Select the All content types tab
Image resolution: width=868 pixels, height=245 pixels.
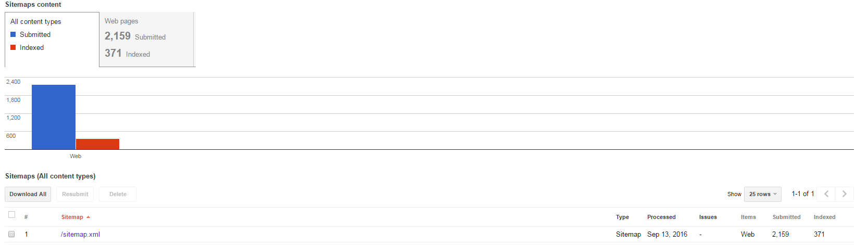(x=52, y=40)
